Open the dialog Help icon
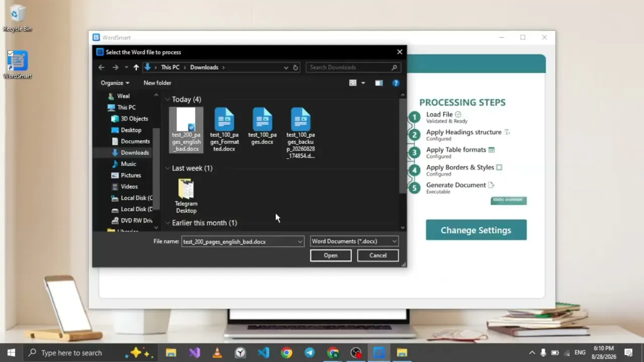This screenshot has width=644, height=362. coord(396,83)
